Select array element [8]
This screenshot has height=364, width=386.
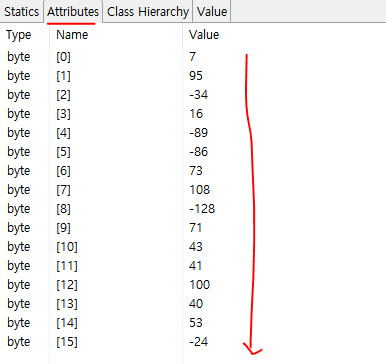click(63, 209)
